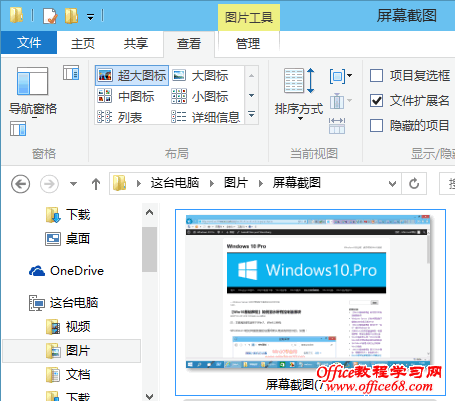Click 屏幕截图 in the address bar path

(x=297, y=183)
